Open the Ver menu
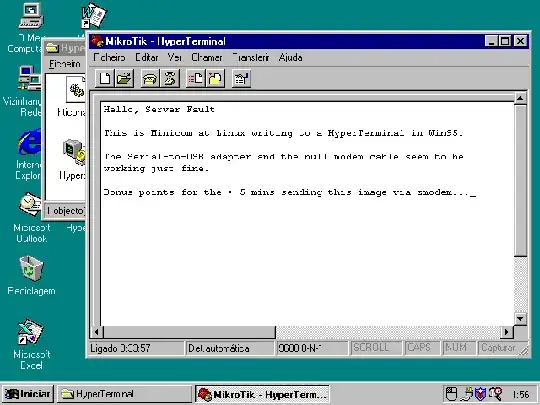Viewport: 540px width, 405px height. click(x=175, y=58)
